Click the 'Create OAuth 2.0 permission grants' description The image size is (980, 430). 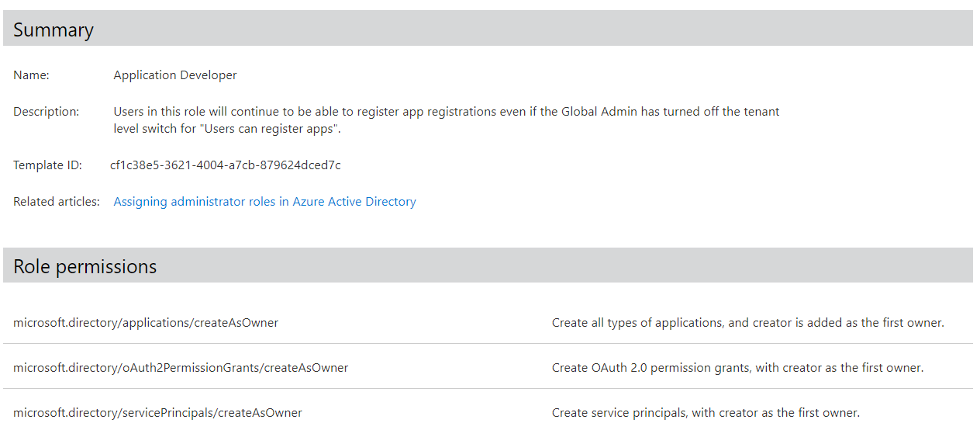tap(738, 368)
